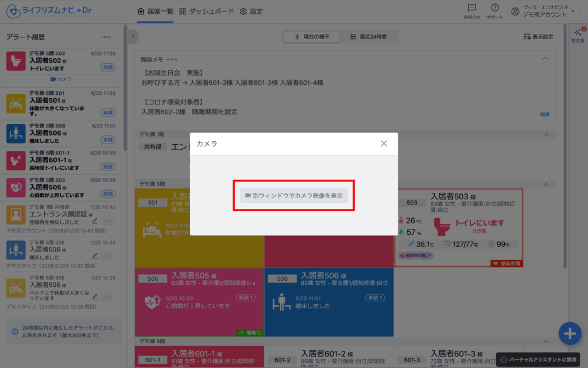The height and width of the screenshot is (368, 588).
Task: Click the blue plus floating button
Action: coord(569,334)
